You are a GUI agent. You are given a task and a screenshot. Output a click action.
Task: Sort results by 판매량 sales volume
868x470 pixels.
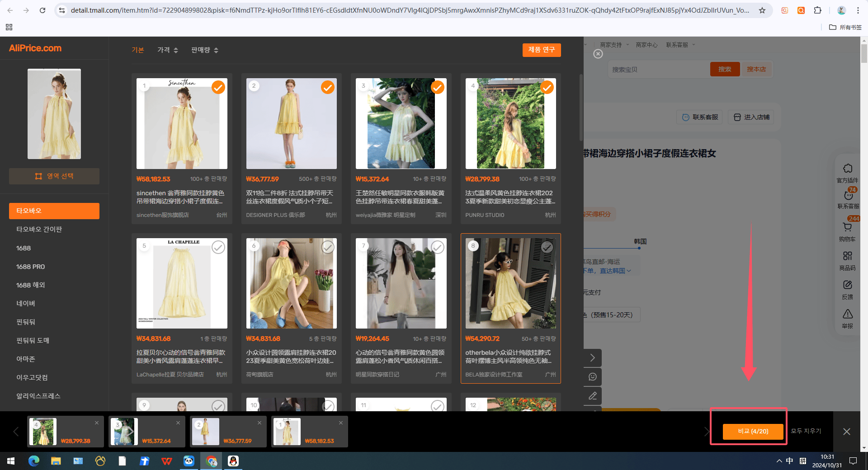click(x=205, y=50)
